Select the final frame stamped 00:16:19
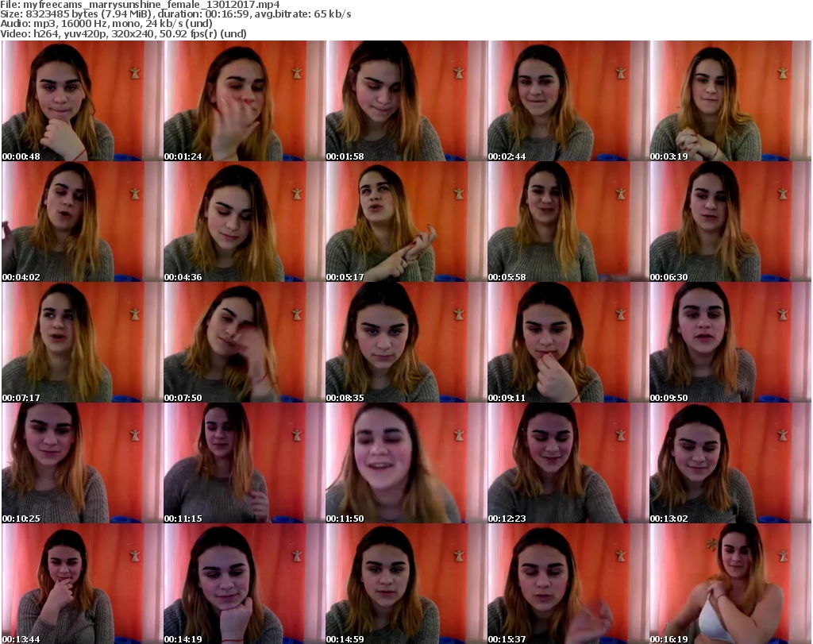The image size is (813, 644). click(730, 584)
